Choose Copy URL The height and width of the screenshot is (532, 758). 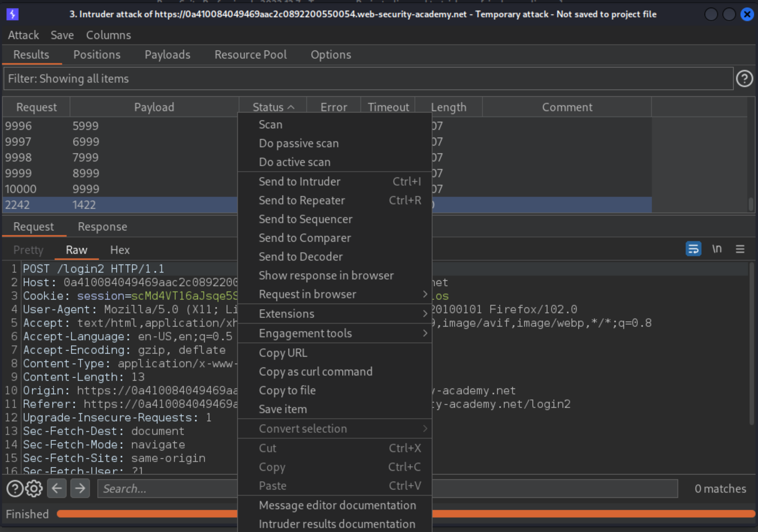[x=335, y=353]
